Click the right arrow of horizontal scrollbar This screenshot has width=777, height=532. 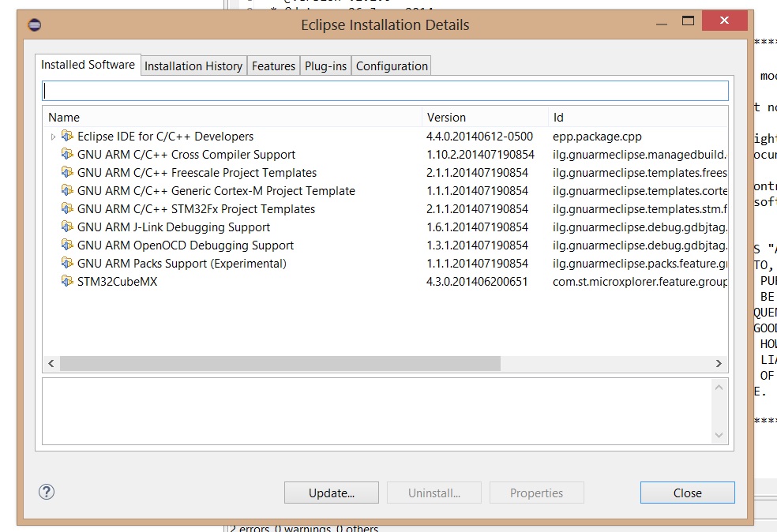[x=719, y=363]
